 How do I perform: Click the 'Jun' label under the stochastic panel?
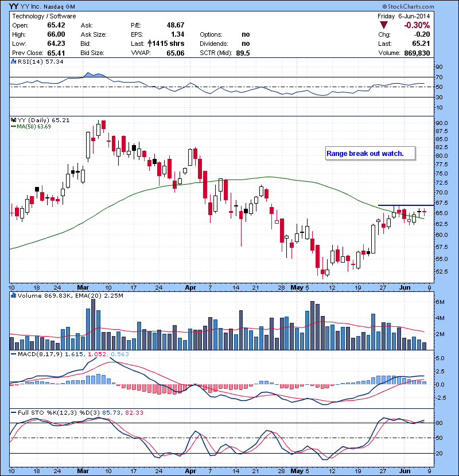click(x=404, y=471)
